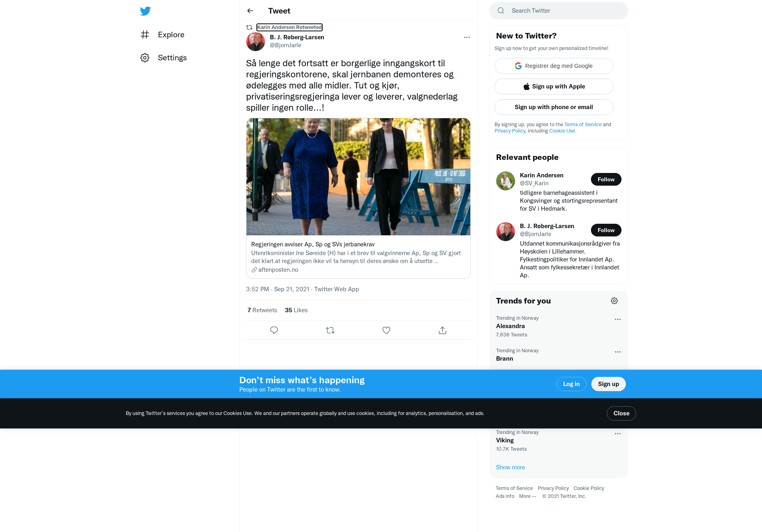Open the share tweet icon
Screen dimensions: 762x532
coord(443,330)
